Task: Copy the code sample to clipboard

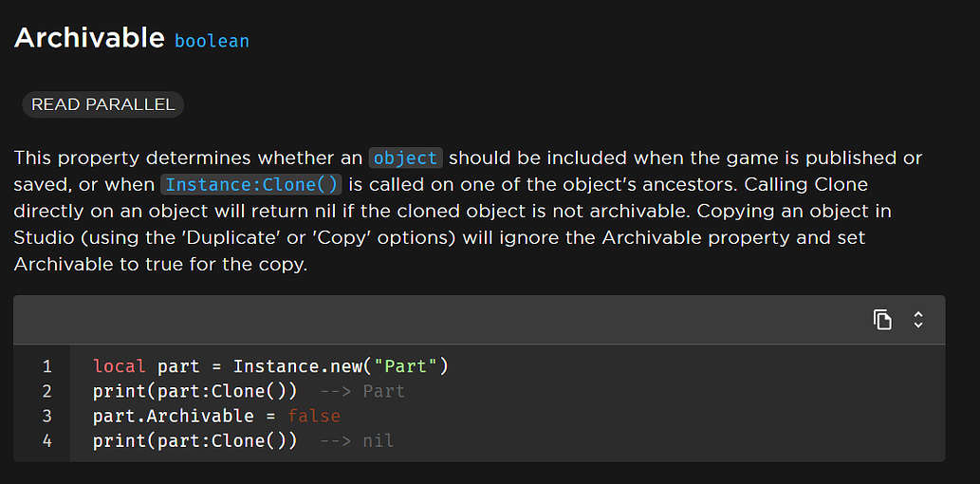Action: point(882,320)
